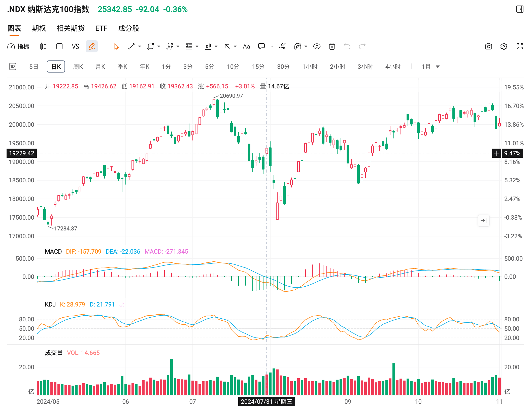
Task: Expand the line drawing tool dropdown arrow
Action: pyautogui.click(x=140, y=46)
